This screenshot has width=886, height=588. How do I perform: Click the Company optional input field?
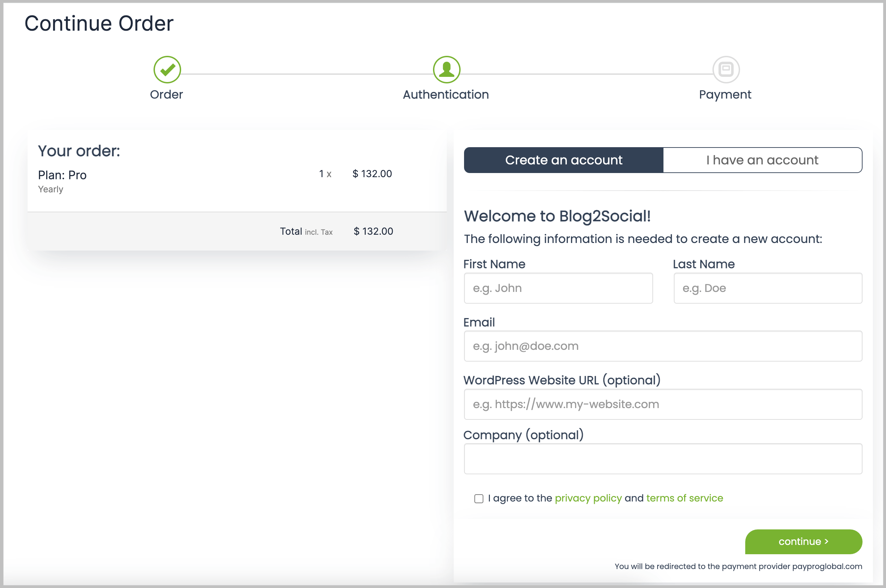click(663, 459)
